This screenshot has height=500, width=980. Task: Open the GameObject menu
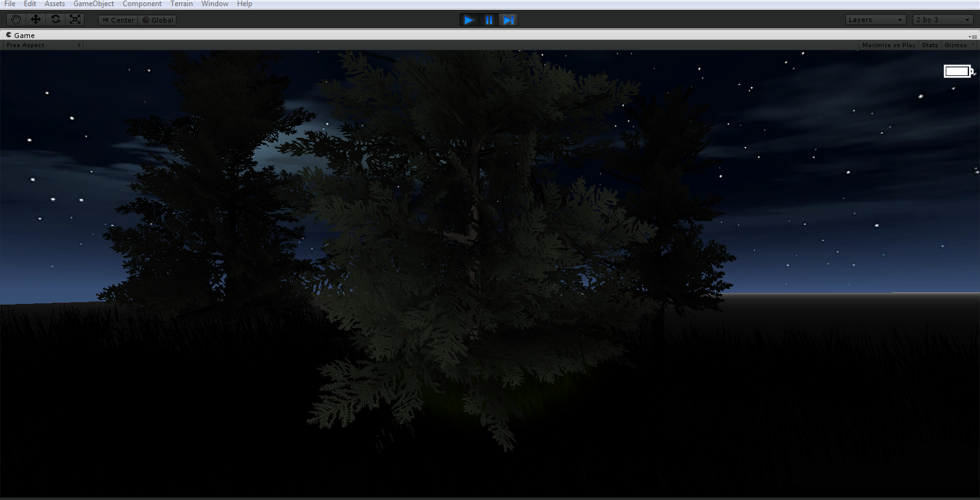point(94,4)
